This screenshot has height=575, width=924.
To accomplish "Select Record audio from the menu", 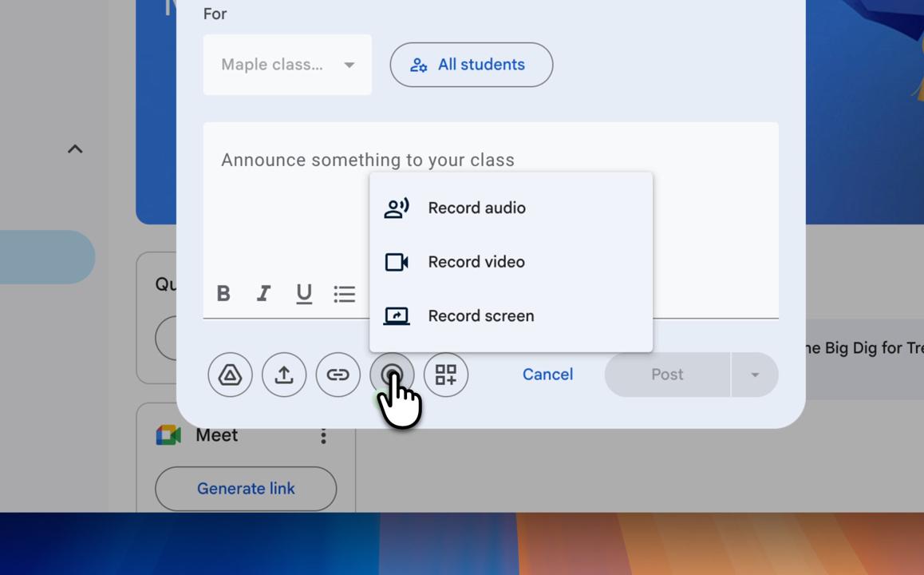I will tap(476, 208).
